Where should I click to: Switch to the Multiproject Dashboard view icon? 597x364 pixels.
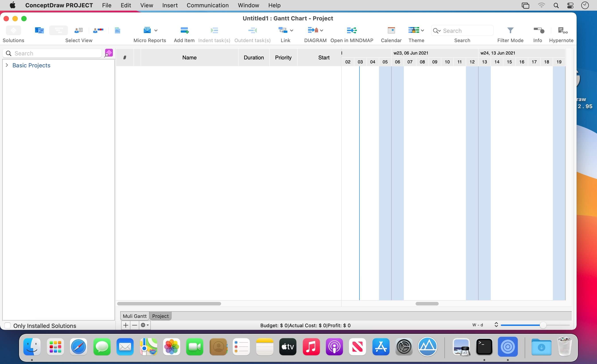point(39,30)
